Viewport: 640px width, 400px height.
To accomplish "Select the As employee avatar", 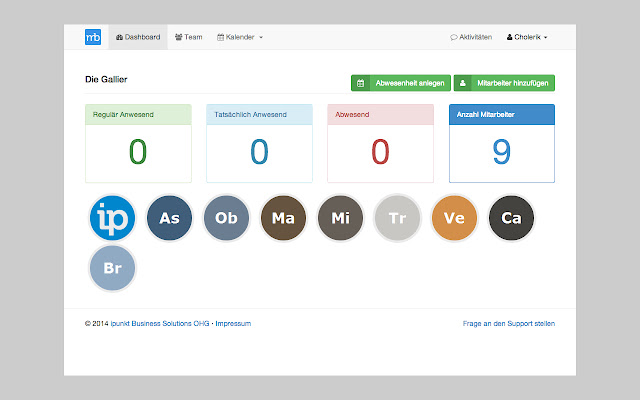I will 169,218.
